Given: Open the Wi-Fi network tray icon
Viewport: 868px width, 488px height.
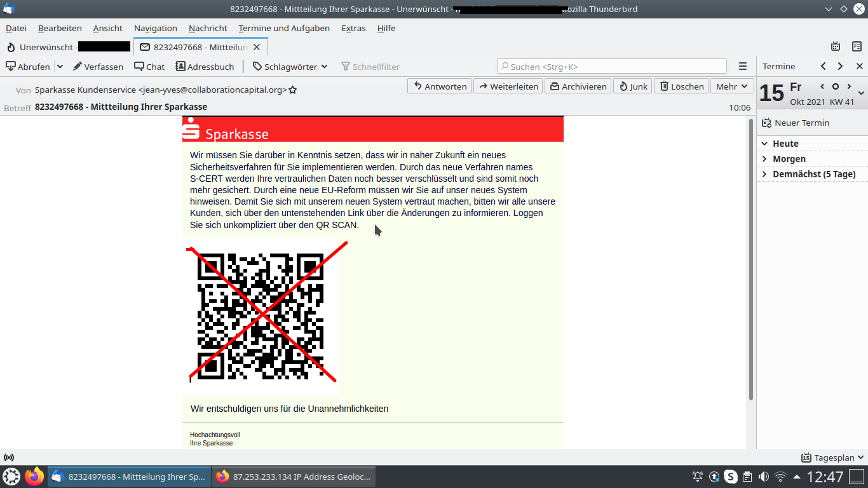Looking at the screenshot, I should 780,477.
